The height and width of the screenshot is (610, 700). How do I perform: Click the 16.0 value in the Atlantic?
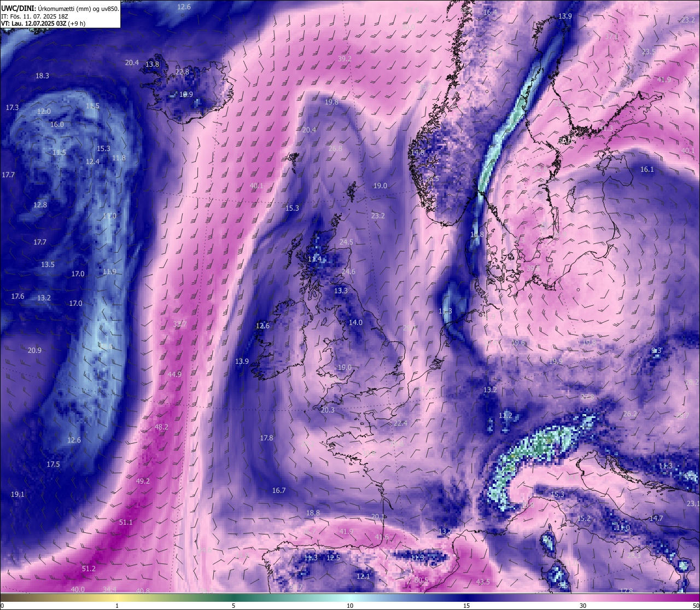click(x=57, y=124)
